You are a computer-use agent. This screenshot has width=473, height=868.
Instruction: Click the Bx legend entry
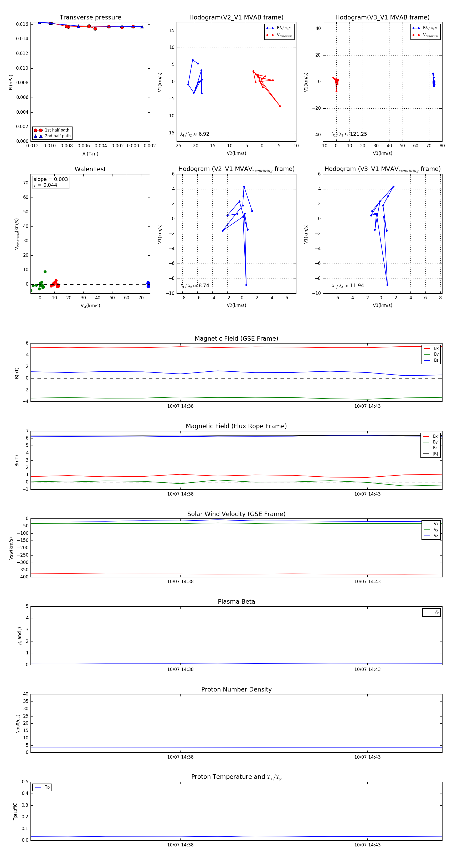pos(431,349)
